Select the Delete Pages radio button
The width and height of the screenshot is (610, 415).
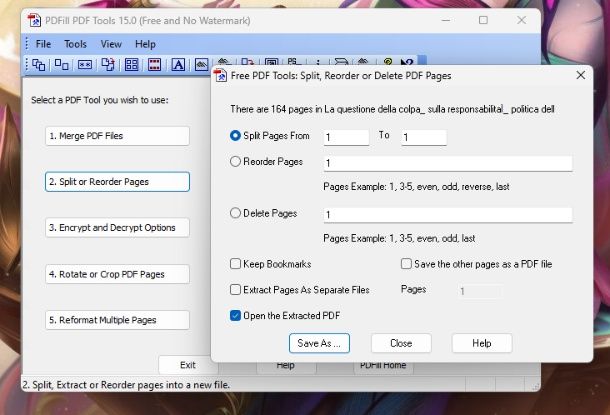235,213
